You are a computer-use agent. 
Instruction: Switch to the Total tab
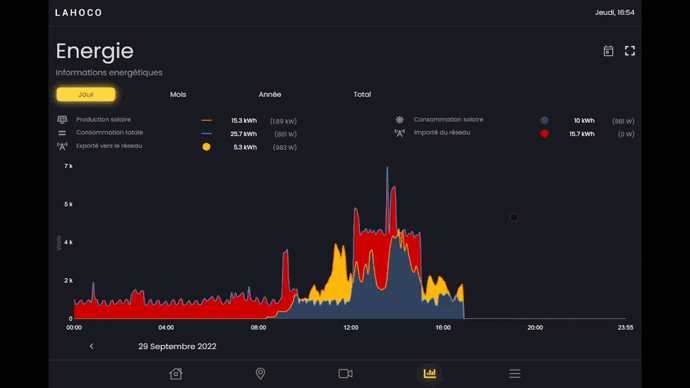[x=362, y=94]
